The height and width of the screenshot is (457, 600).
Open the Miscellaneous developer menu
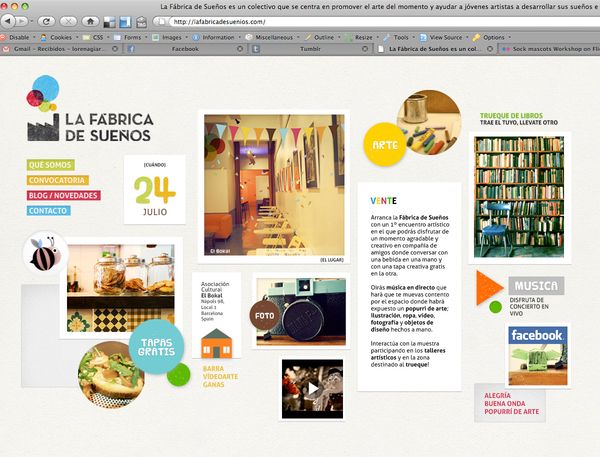[x=272, y=37]
